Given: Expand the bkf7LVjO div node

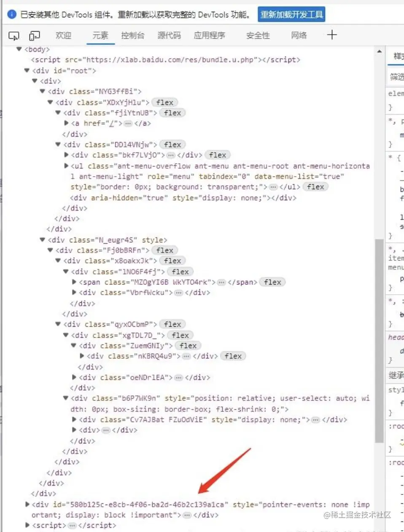Looking at the screenshot, I should 66,155.
